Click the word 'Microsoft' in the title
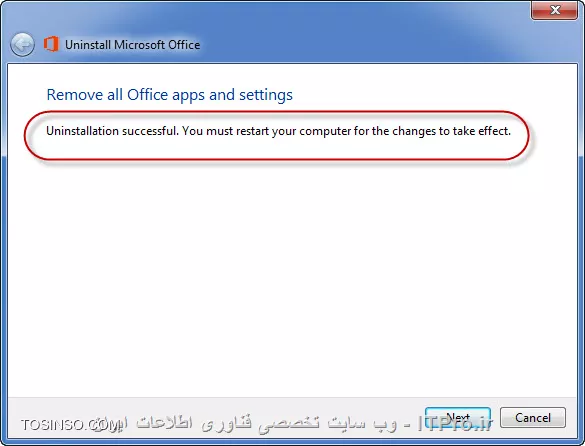Image resolution: width=585 pixels, height=446 pixels. (139, 45)
